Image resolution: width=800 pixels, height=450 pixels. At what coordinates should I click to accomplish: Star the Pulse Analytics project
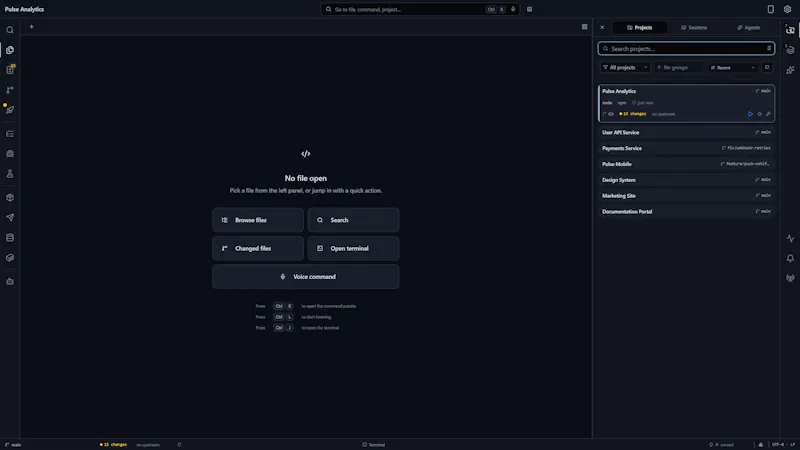point(760,114)
